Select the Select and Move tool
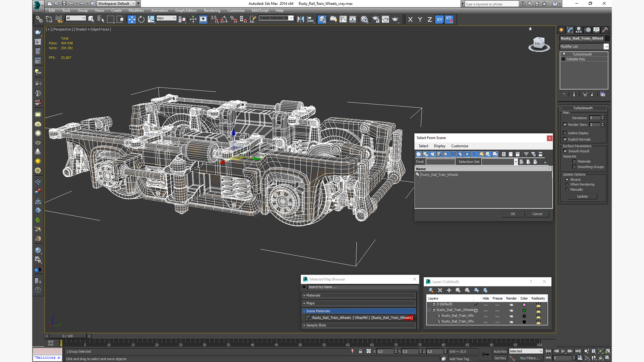 tap(131, 19)
